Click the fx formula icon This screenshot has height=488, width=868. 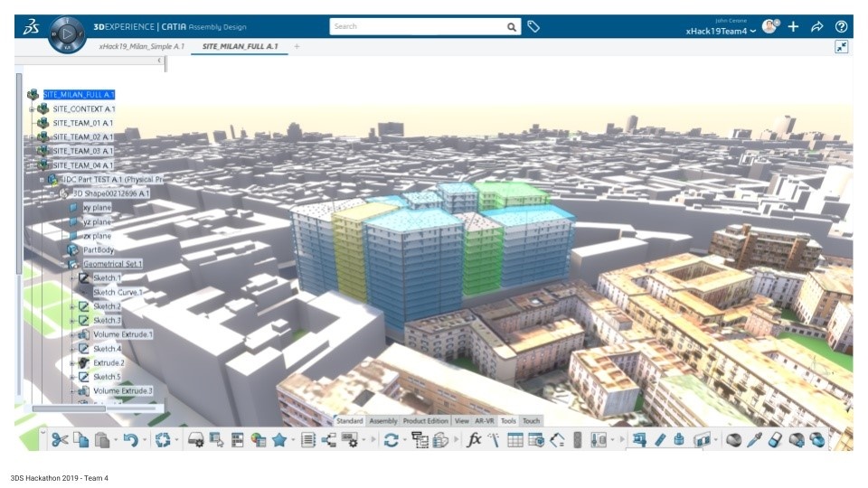(x=474, y=440)
